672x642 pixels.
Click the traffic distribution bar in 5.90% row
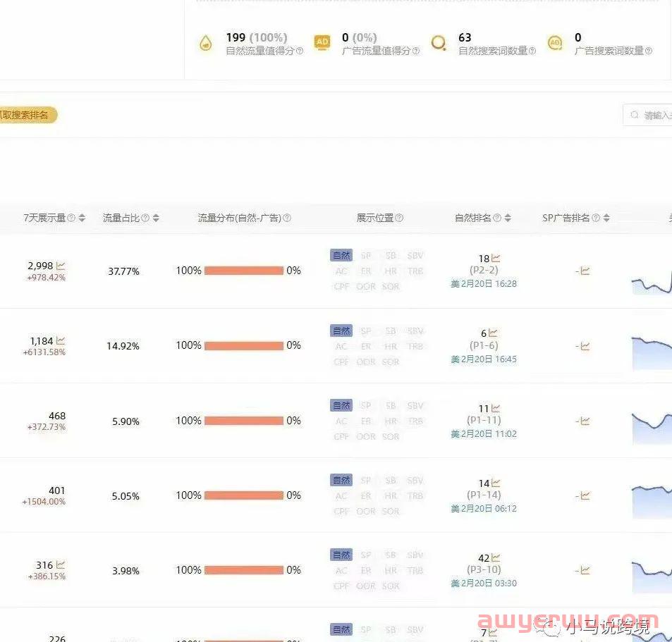[244, 421]
